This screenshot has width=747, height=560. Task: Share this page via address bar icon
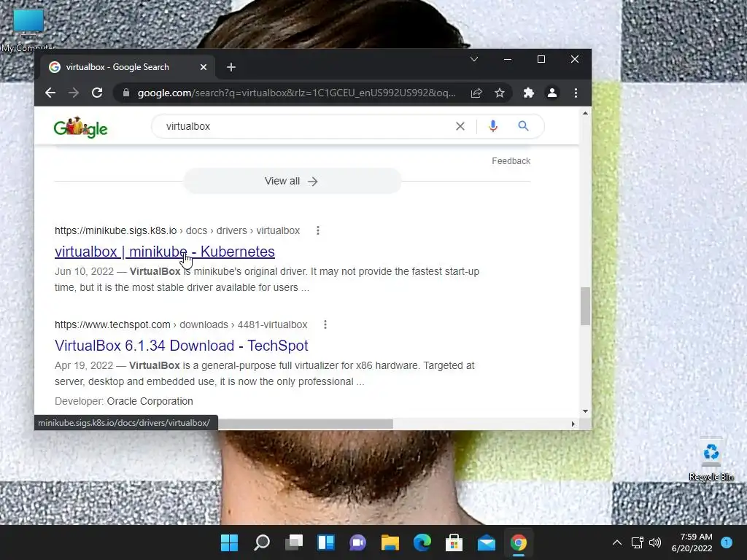coord(476,93)
